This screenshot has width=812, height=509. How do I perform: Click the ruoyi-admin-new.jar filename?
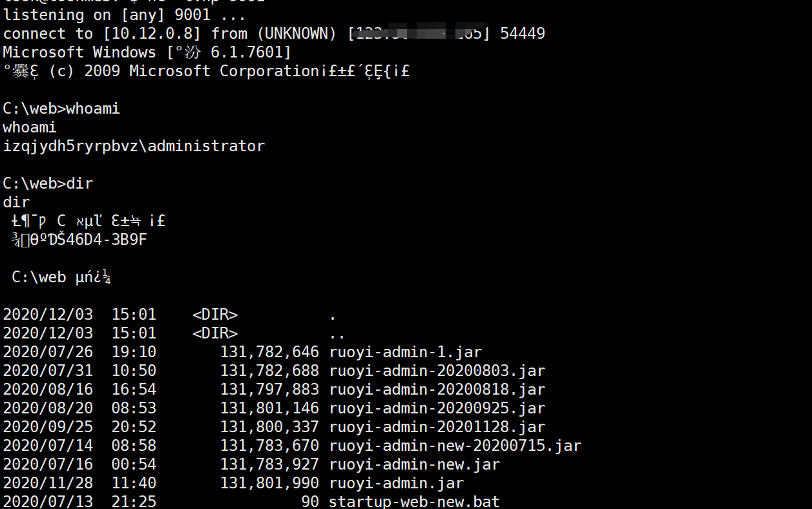coord(414,464)
